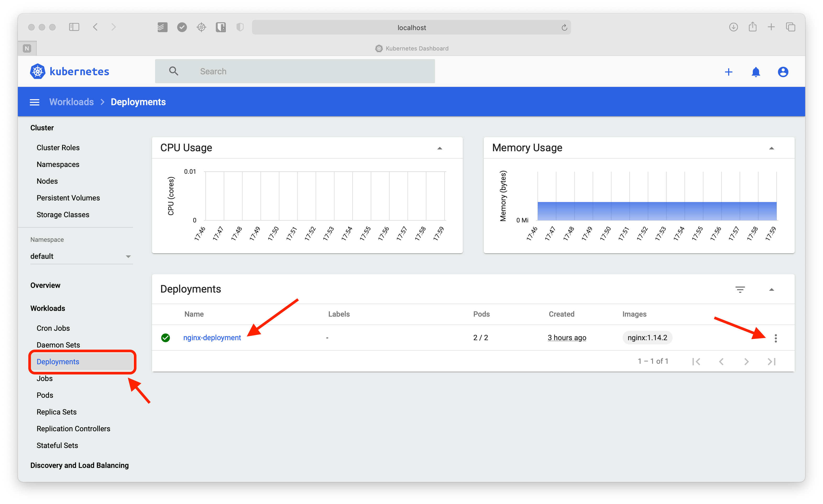823x504 pixels.
Task: Open Deployments in sidebar
Action: 82,362
